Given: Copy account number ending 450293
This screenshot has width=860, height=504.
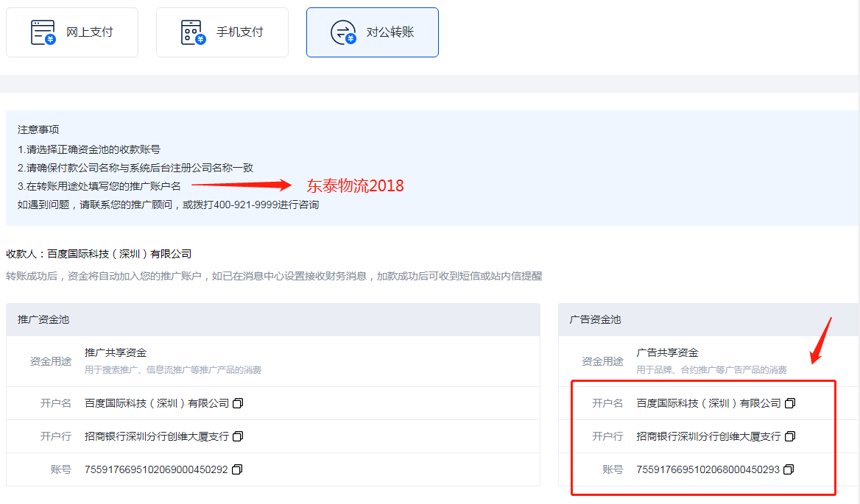Looking at the screenshot, I should coord(789,469).
